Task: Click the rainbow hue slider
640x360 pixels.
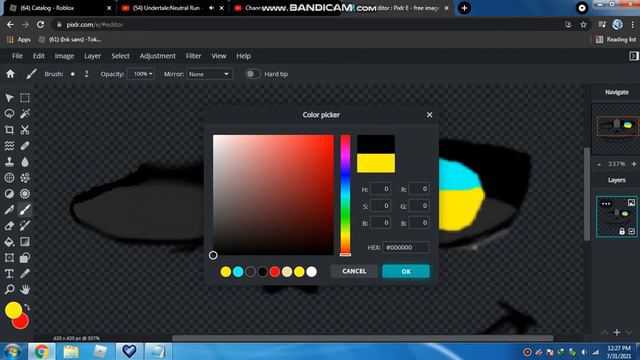Action: click(345, 195)
